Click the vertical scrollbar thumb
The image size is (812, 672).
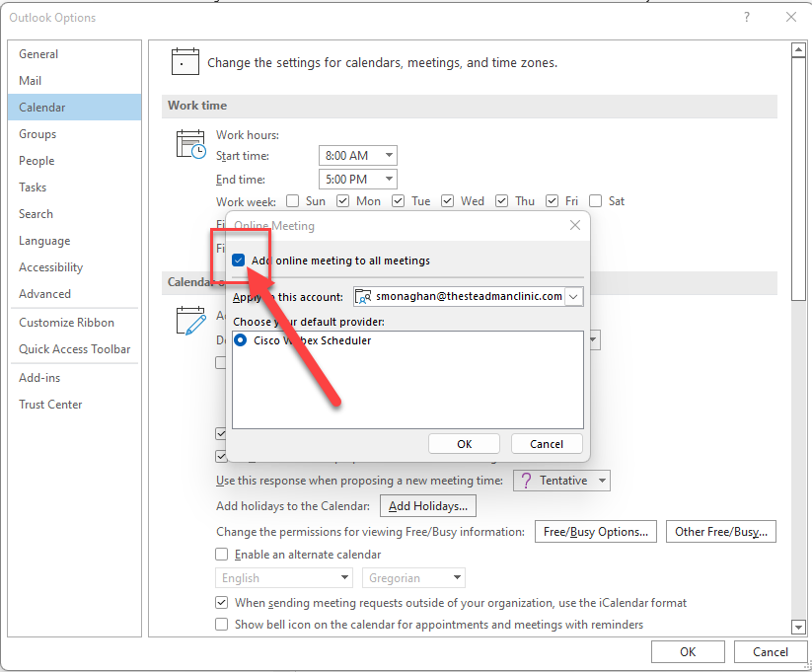point(798,179)
